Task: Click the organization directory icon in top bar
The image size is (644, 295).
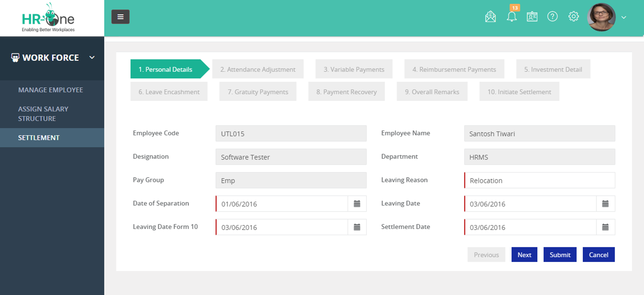Action: [x=532, y=16]
